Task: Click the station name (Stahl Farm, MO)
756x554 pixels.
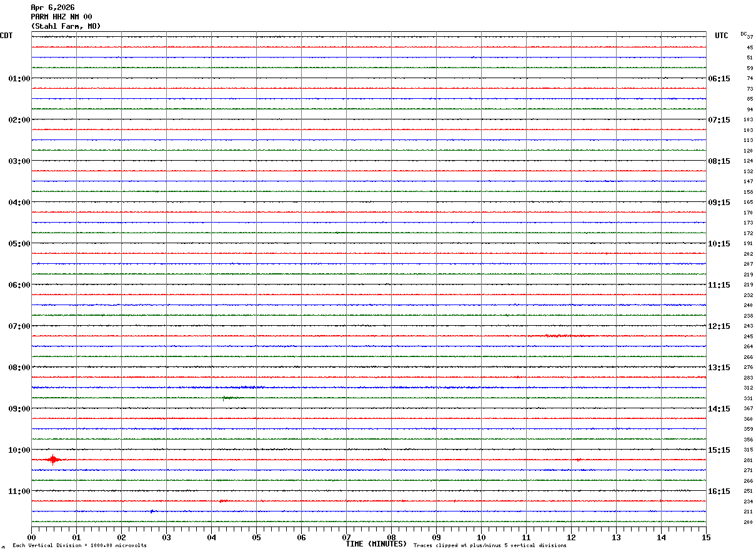Action: pos(66,26)
